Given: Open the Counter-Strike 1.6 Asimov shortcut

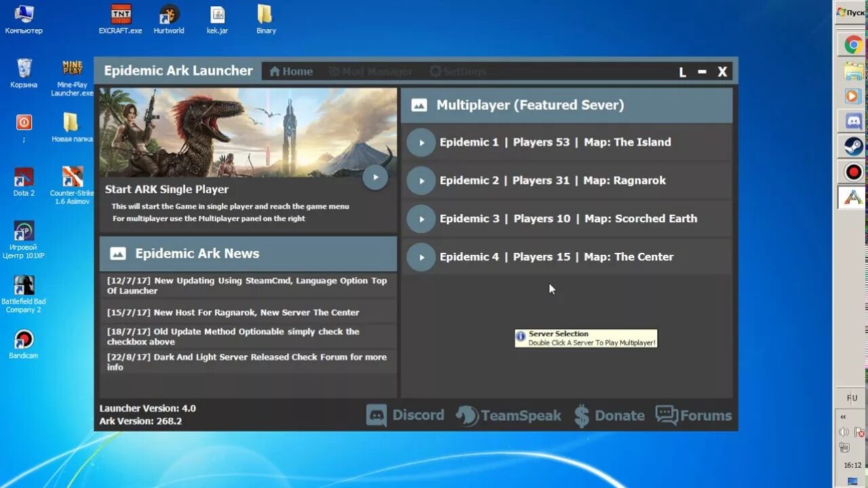Looking at the screenshot, I should click(73, 185).
